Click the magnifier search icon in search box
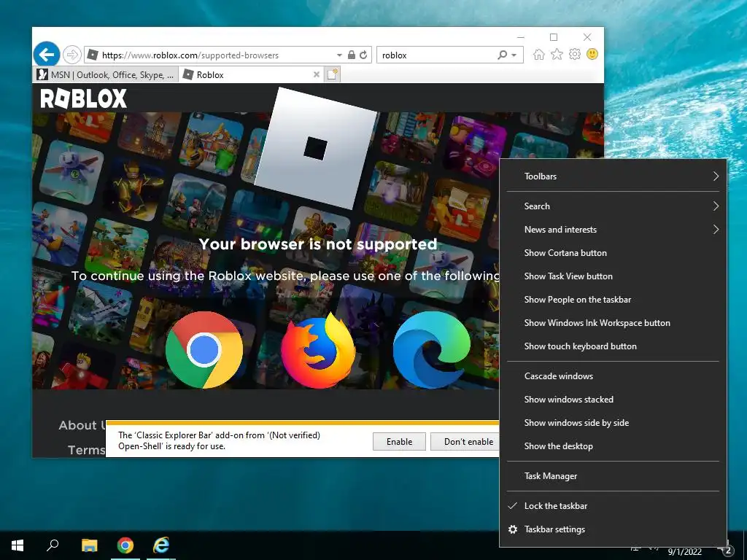 tap(502, 55)
